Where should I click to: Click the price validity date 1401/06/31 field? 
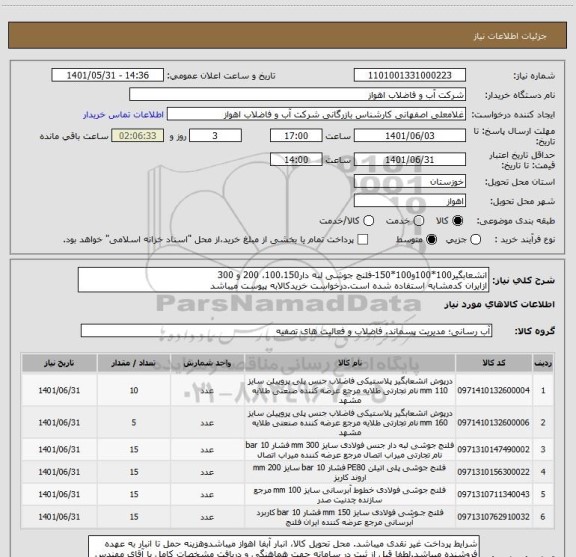tap(410, 160)
